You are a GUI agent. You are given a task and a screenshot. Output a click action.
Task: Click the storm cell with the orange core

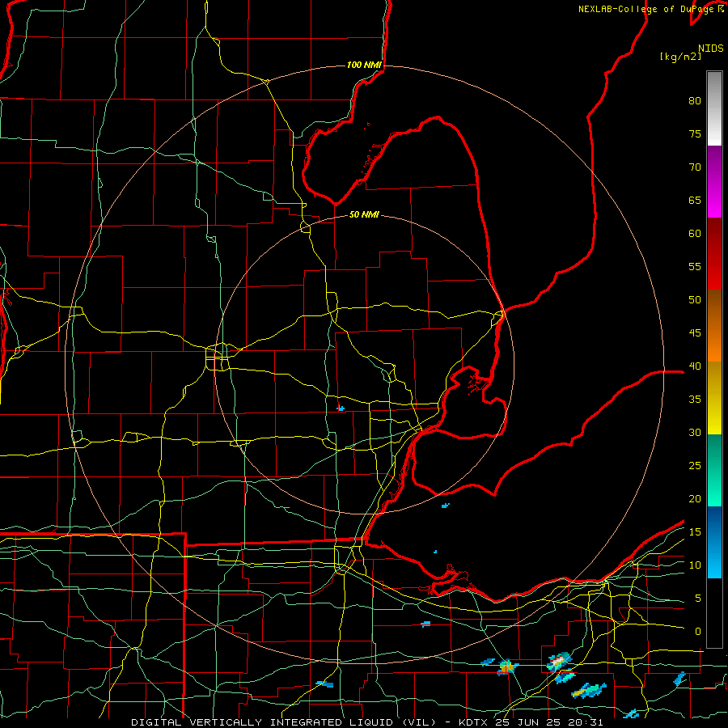tap(506, 667)
